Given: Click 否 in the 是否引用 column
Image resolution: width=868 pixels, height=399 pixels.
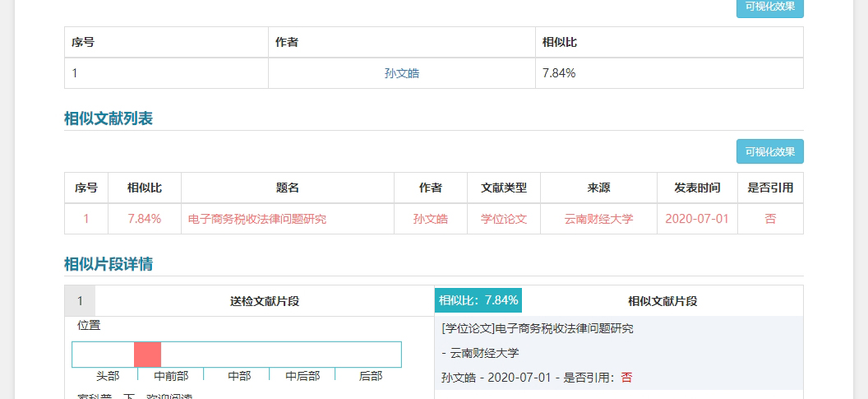Looking at the screenshot, I should pos(770,219).
